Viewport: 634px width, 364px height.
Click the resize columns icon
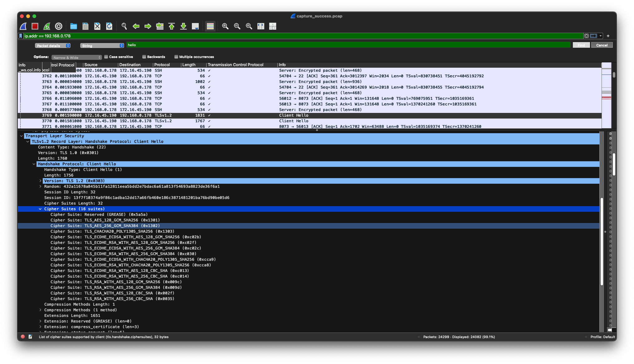pyautogui.click(x=261, y=26)
